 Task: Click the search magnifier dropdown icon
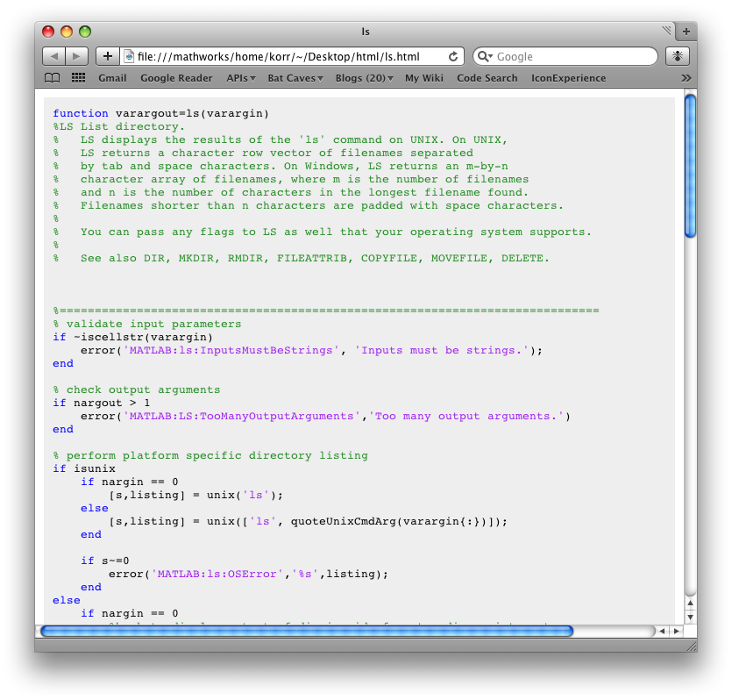coord(486,56)
